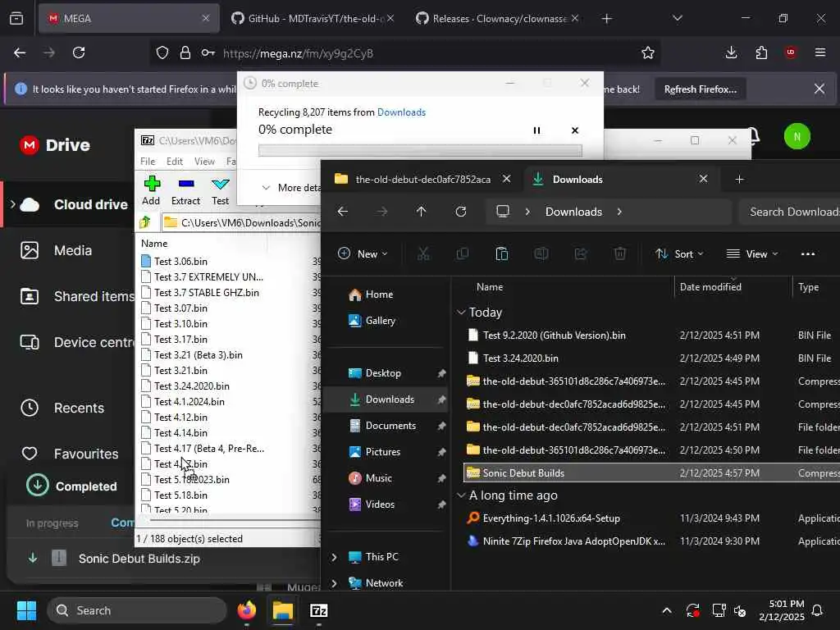The width and height of the screenshot is (840, 630).
Task: Go up a directory in File Explorer
Action: [x=421, y=212]
